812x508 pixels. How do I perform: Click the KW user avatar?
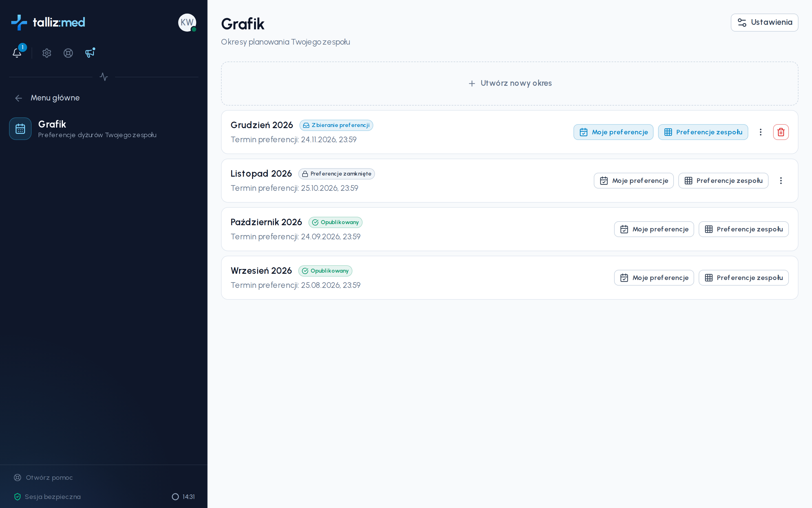[187, 23]
